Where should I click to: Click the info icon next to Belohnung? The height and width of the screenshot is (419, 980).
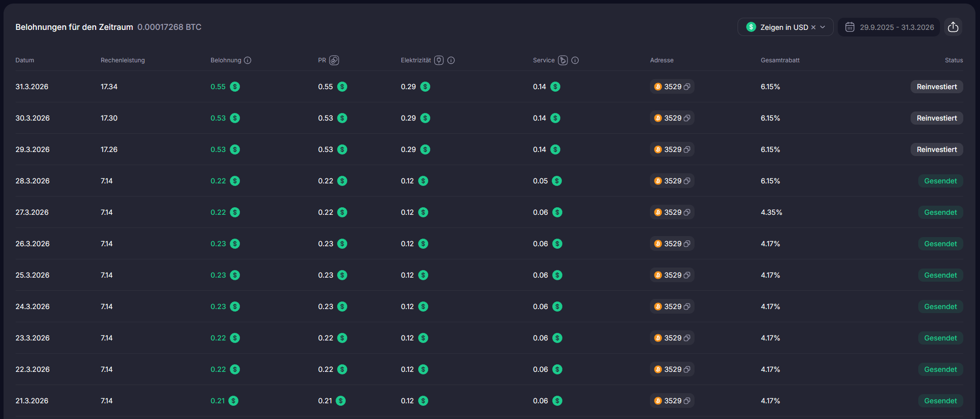coord(248,60)
